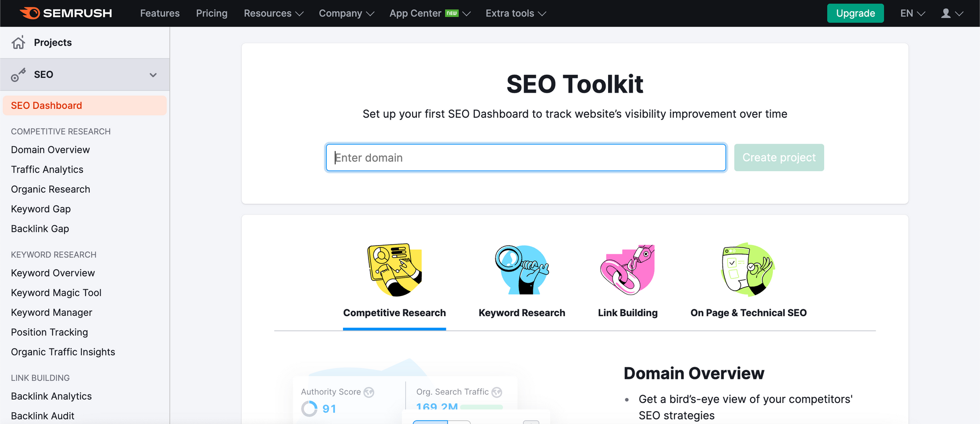Image resolution: width=980 pixels, height=424 pixels.
Task: Click the On Page & Technical SEO illustration
Action: coord(748,270)
